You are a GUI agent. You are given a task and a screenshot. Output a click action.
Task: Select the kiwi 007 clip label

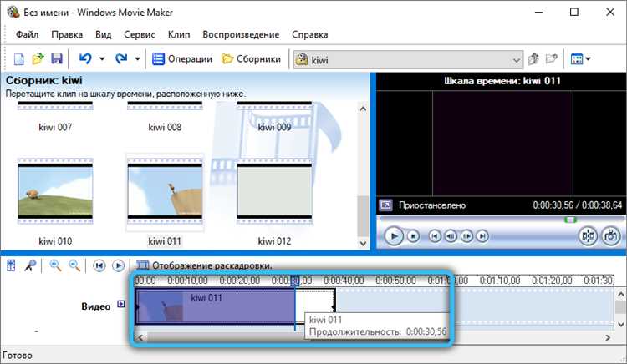pos(55,128)
